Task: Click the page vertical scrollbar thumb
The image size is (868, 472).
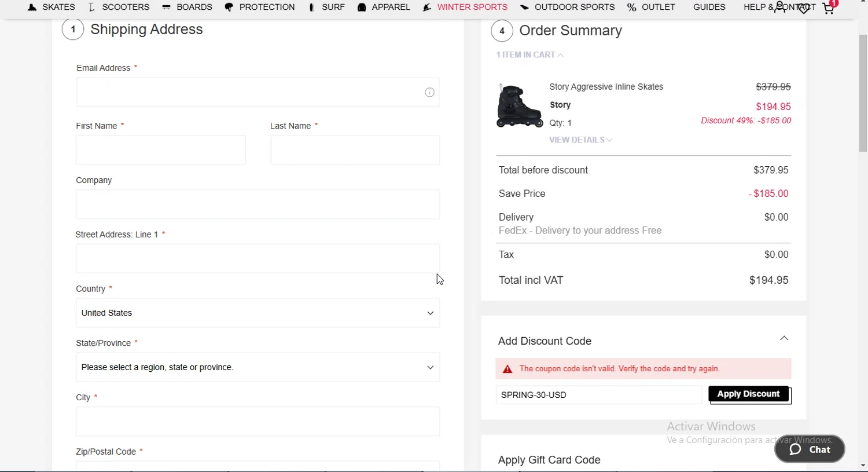Action: click(863, 93)
